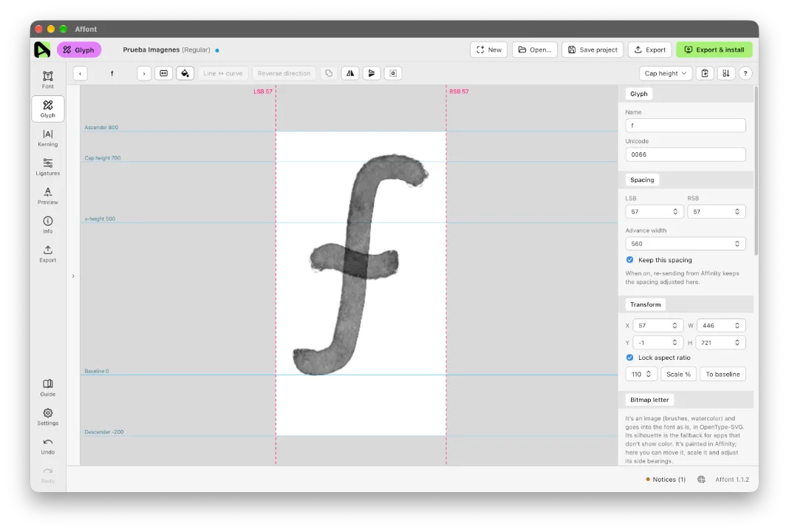
Task: Click the To baseline button
Action: 723,374
